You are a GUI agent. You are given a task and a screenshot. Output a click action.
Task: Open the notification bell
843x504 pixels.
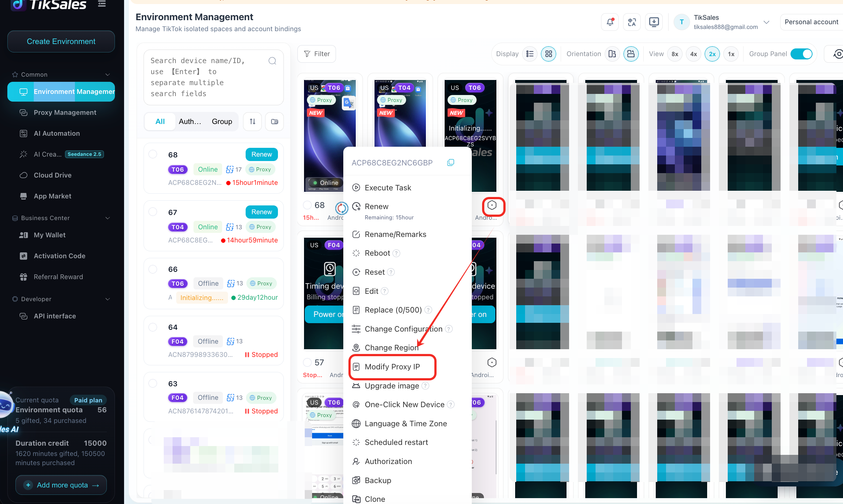610,22
